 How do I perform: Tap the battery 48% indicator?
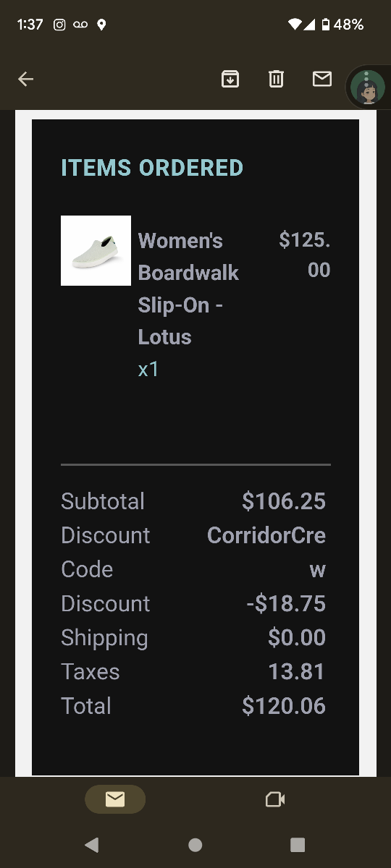[342, 25]
